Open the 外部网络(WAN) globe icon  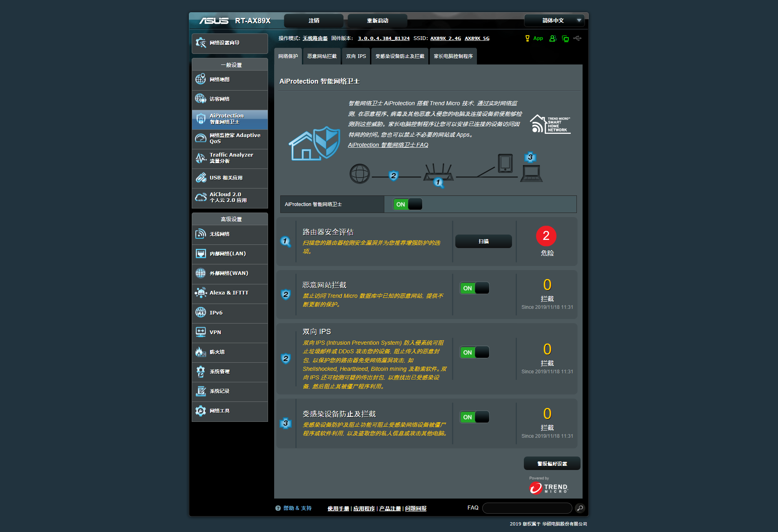pos(200,273)
